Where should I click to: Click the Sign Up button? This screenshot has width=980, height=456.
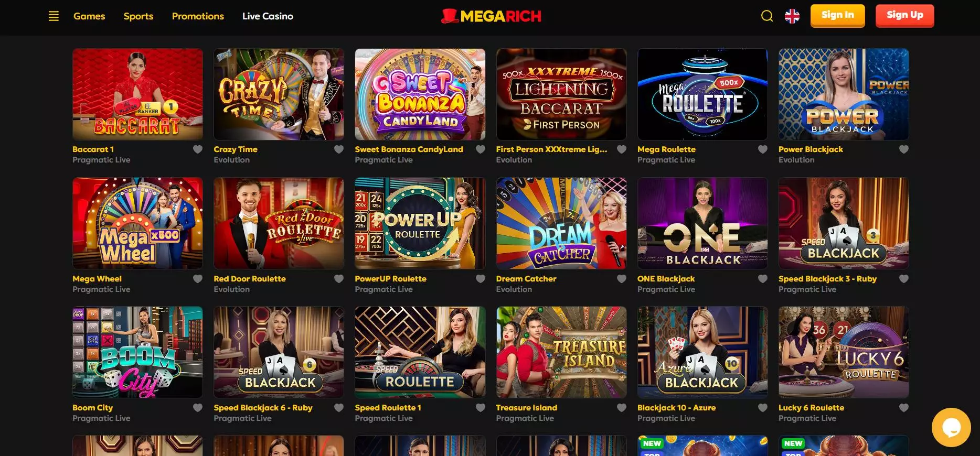905,15
